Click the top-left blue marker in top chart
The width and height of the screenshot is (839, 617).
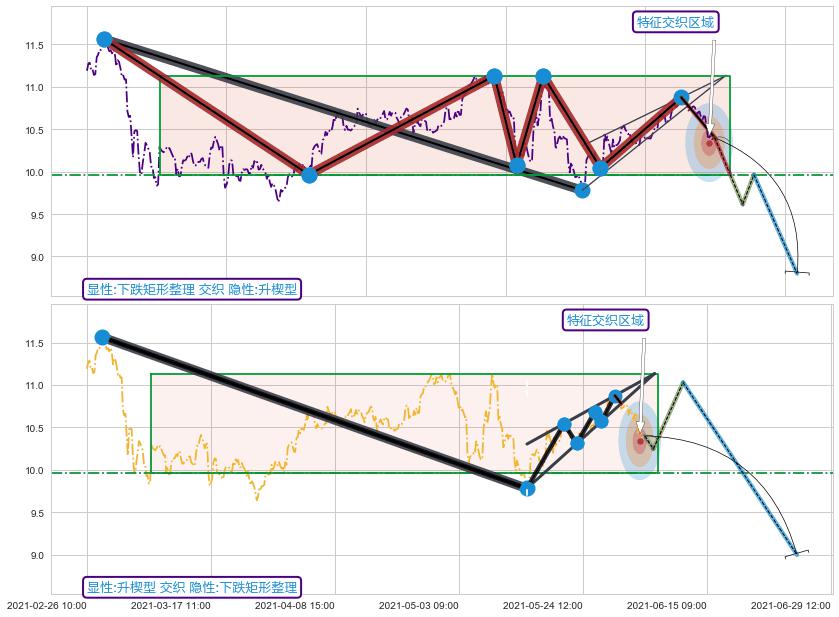click(104, 40)
